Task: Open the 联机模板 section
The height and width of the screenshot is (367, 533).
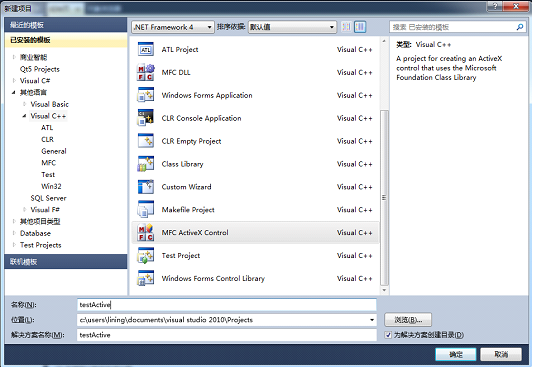Action: click(x=66, y=262)
